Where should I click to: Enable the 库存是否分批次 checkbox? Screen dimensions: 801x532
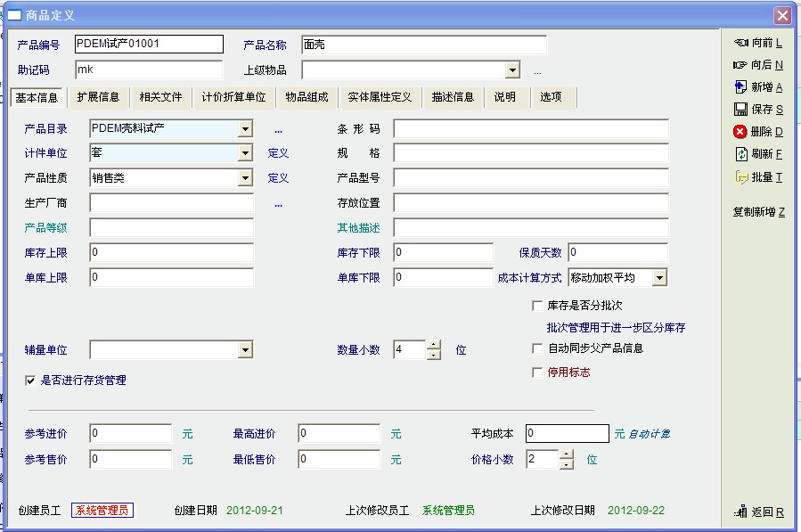coord(537,306)
